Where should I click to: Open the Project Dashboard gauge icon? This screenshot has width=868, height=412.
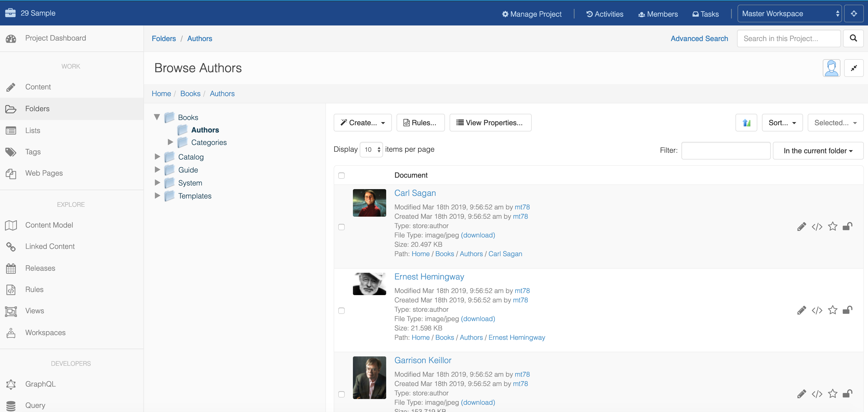[11, 38]
